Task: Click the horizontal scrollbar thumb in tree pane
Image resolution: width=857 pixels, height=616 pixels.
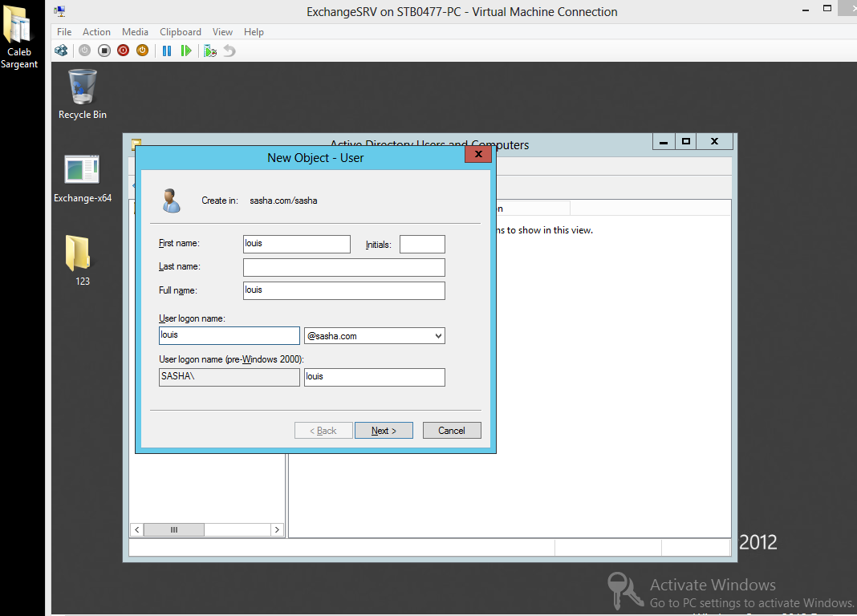Action: click(174, 529)
